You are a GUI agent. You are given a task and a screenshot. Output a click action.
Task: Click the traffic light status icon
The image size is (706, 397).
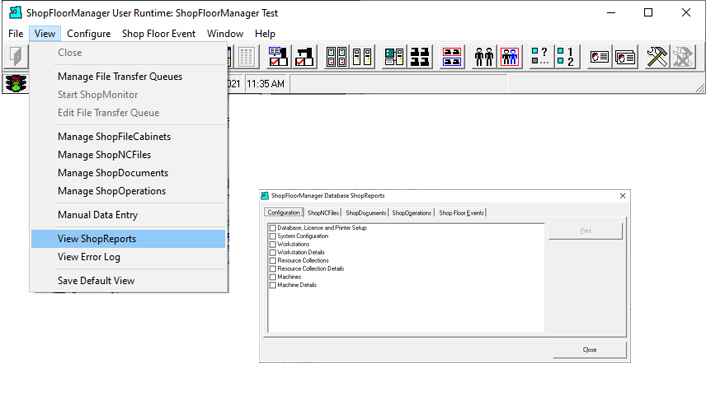click(16, 83)
